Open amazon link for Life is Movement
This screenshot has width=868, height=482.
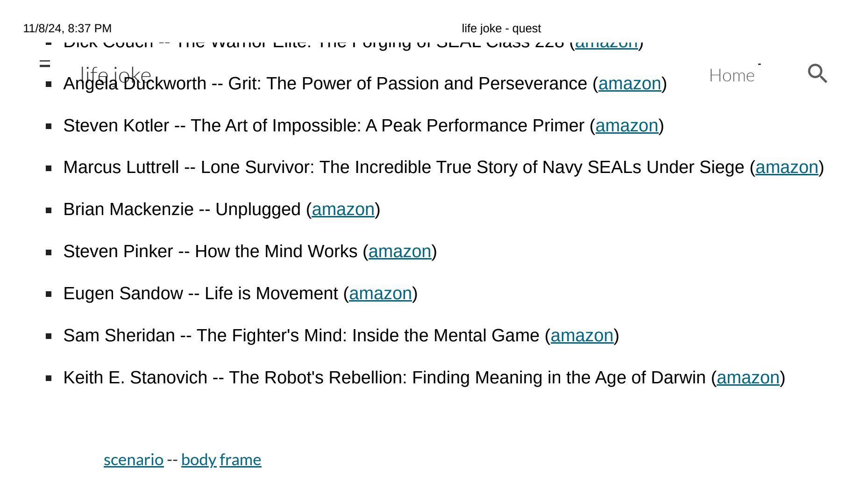click(381, 294)
